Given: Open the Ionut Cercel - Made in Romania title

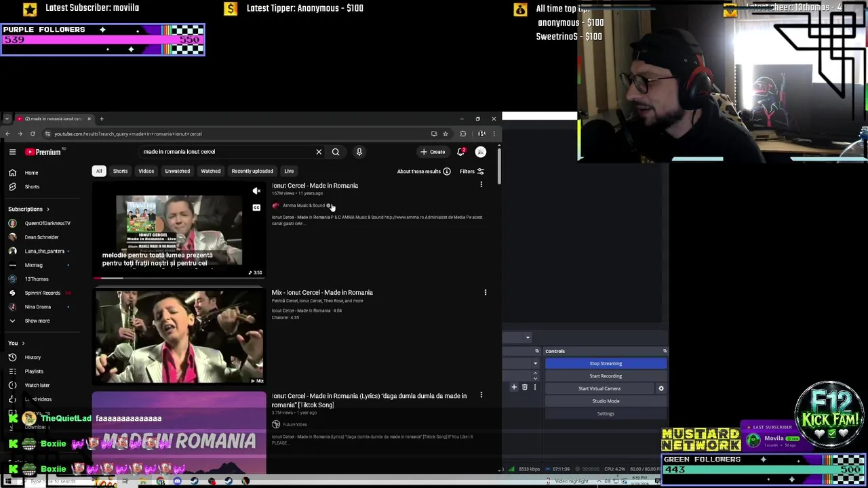Looking at the screenshot, I should pos(315,186).
